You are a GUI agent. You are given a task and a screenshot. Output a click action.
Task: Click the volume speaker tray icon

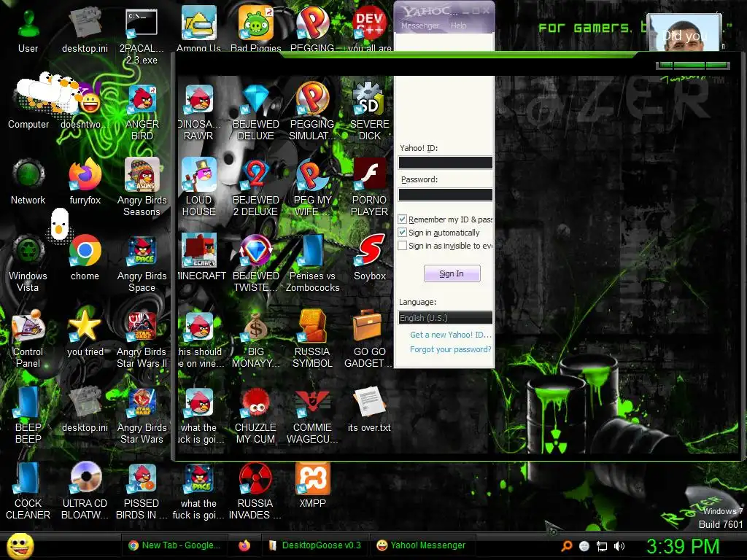point(619,546)
